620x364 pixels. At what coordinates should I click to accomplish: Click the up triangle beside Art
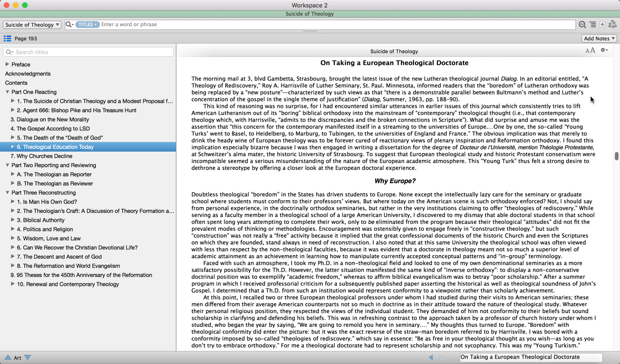pos(8,358)
